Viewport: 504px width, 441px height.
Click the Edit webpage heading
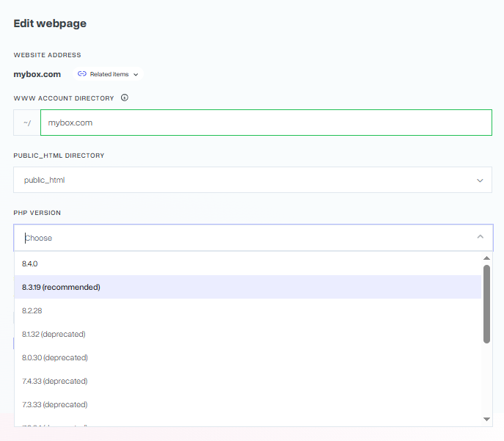click(50, 23)
